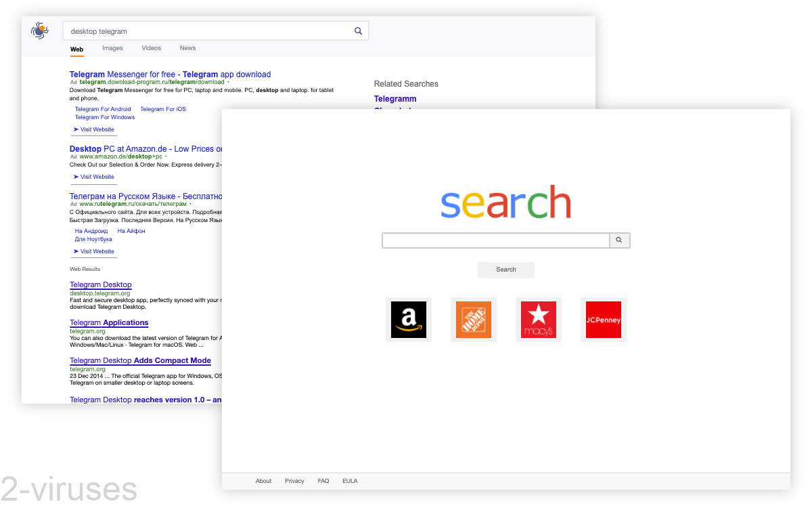Open The Home Depot shortcut tile

coord(474,319)
